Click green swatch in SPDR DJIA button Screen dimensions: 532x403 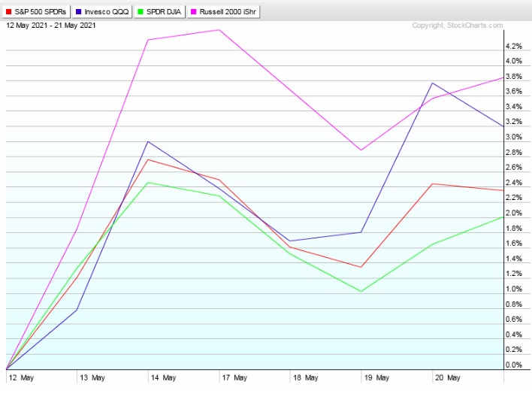click(141, 12)
